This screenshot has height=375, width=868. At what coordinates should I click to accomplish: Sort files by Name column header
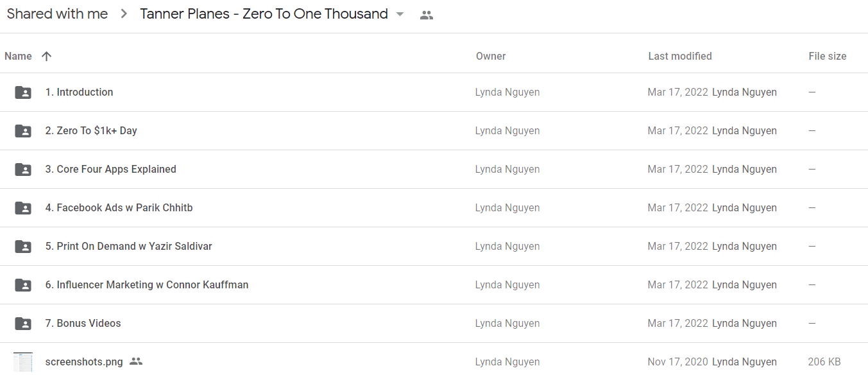18,57
